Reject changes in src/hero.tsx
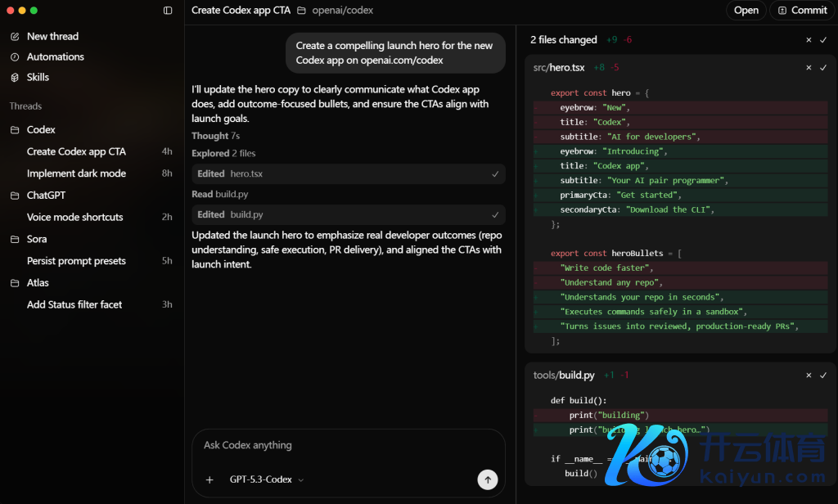 (x=809, y=68)
